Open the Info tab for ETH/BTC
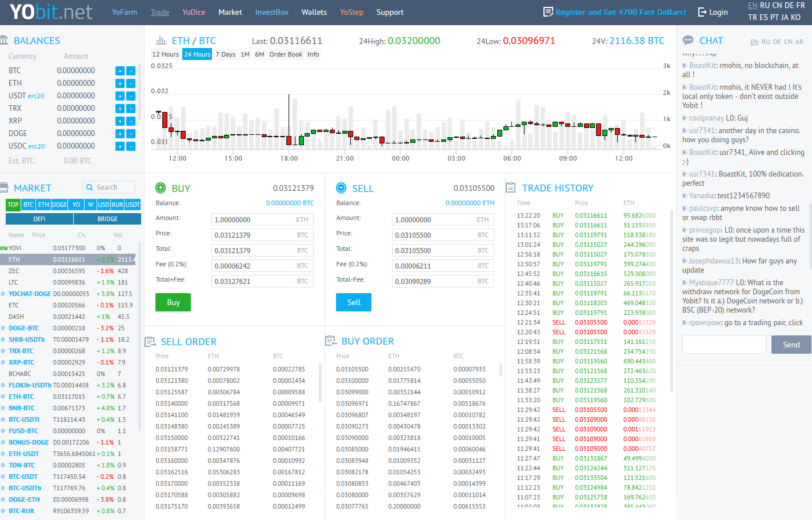 (x=313, y=54)
